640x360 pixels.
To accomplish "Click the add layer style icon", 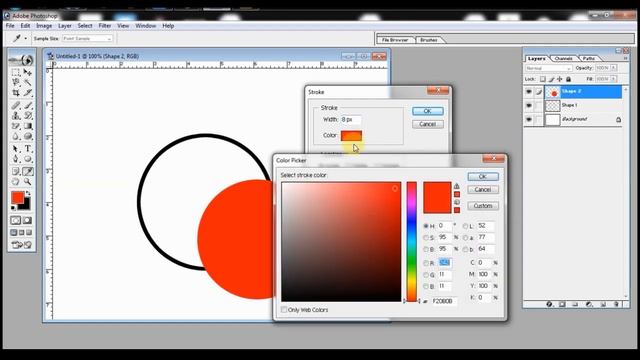I will pos(549,304).
